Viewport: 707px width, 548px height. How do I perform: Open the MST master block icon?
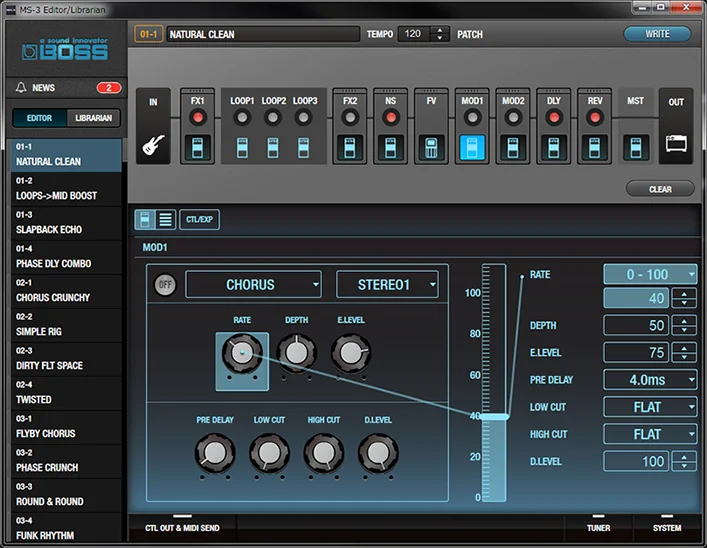click(635, 149)
